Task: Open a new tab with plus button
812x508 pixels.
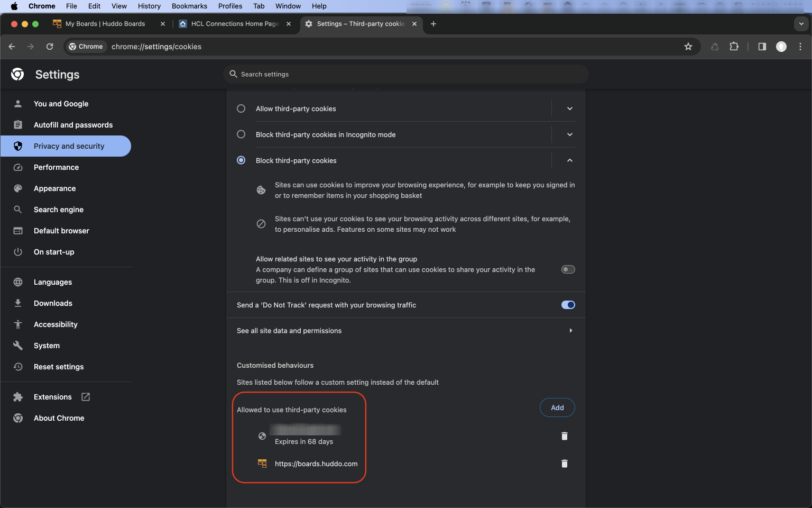Action: [433, 24]
